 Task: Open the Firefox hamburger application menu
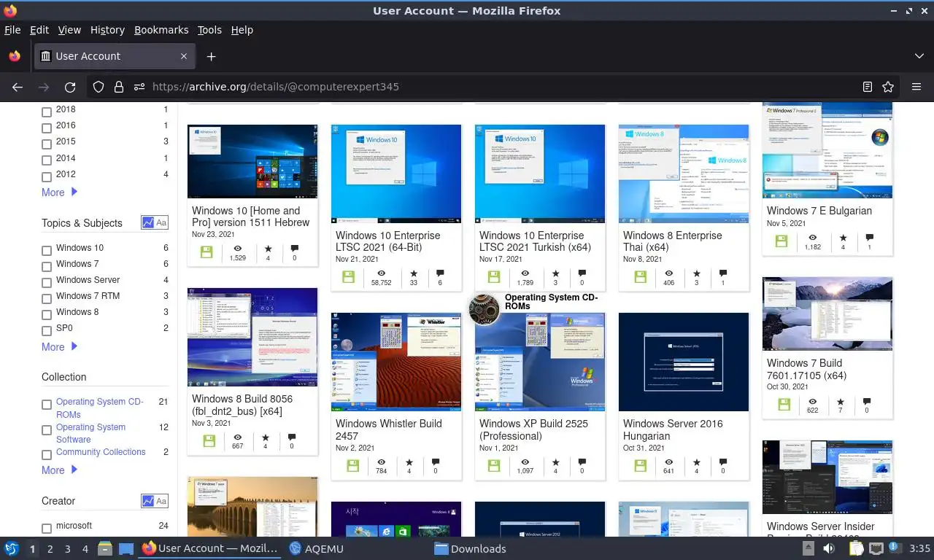click(916, 87)
